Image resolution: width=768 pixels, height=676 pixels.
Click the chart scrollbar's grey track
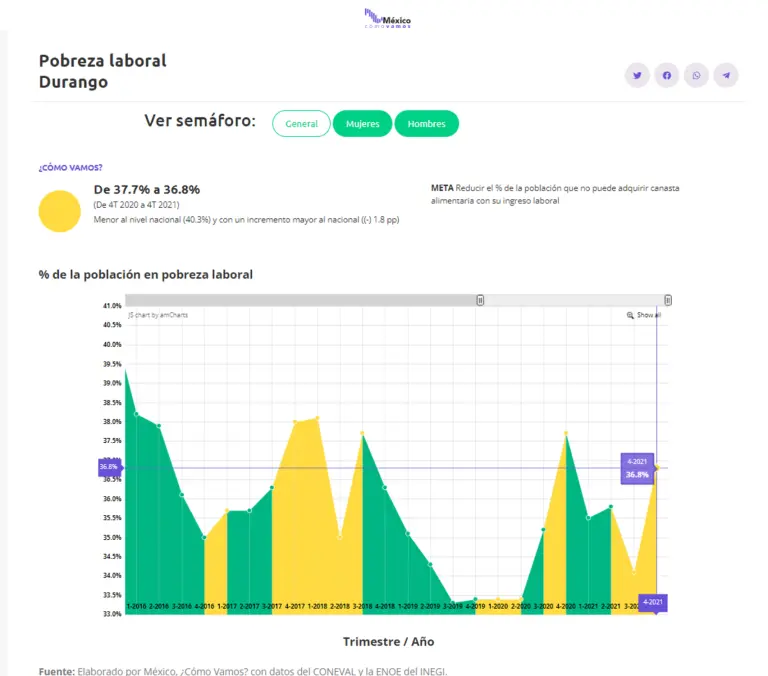(x=300, y=300)
